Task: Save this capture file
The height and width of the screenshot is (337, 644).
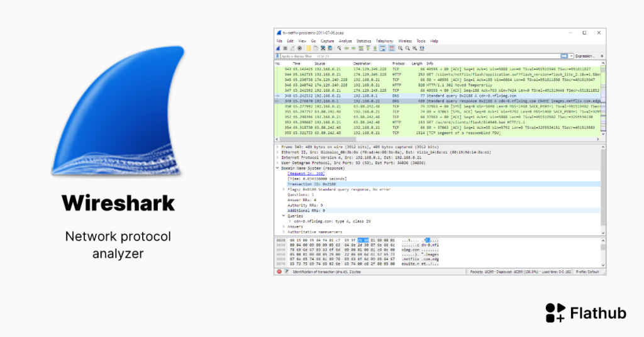Action: (316, 48)
